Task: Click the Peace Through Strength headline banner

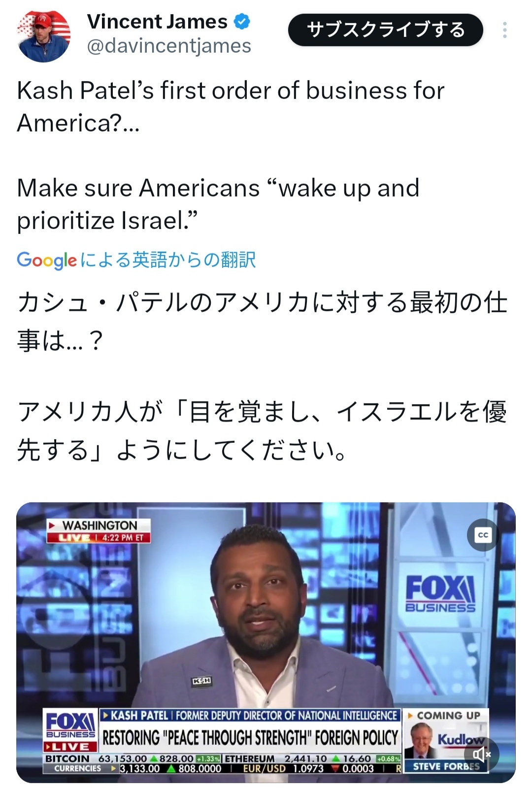Action: (250, 738)
